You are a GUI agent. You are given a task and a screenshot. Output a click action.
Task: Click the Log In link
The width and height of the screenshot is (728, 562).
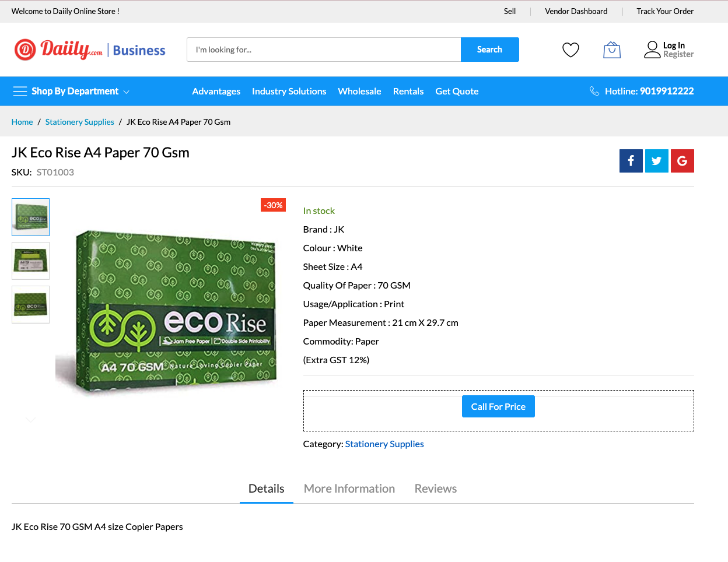tap(674, 45)
